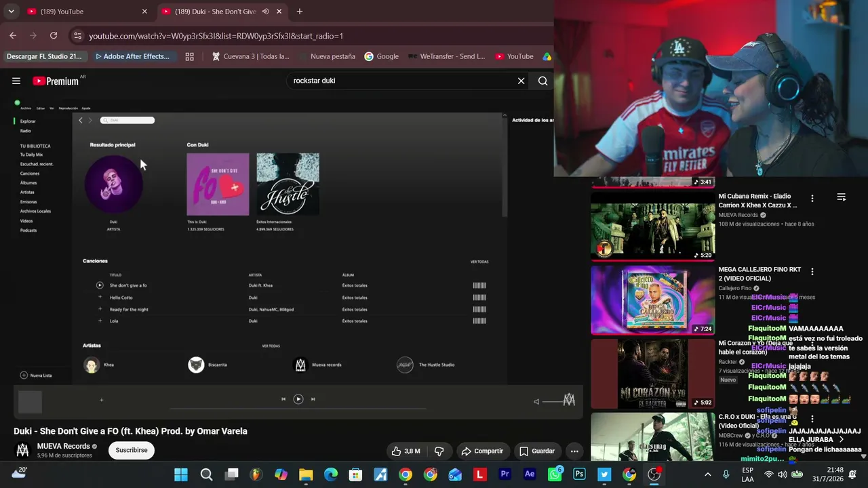The image size is (868, 488).
Task: Open Windows Start menu
Action: (x=181, y=474)
